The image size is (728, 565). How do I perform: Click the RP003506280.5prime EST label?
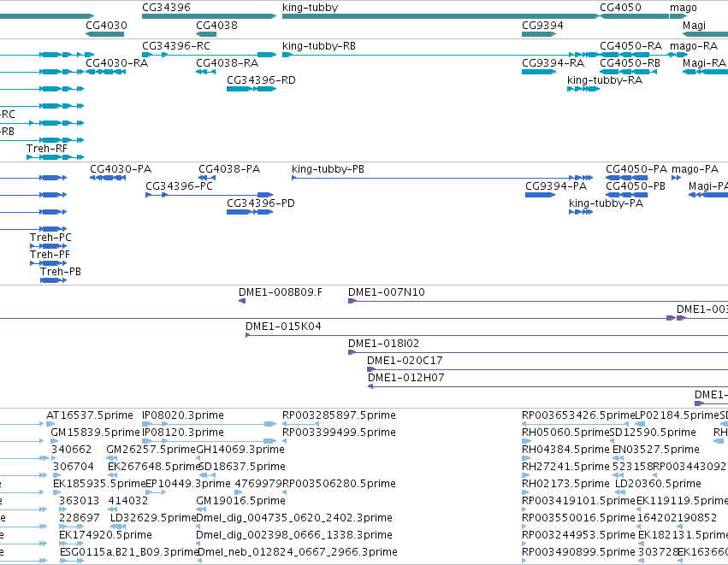[x=339, y=485]
